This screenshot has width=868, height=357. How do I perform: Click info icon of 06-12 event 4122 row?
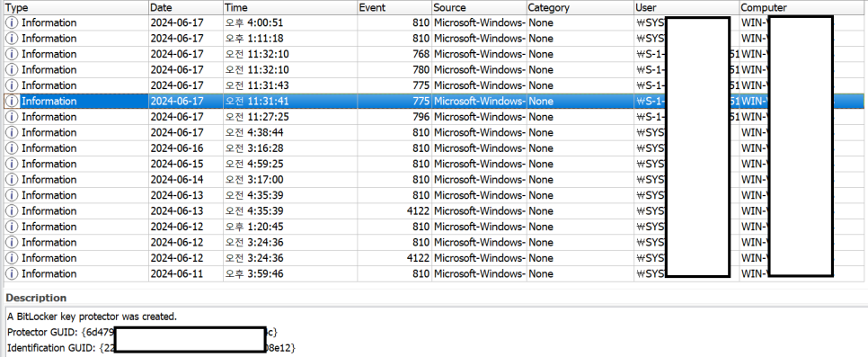11,258
